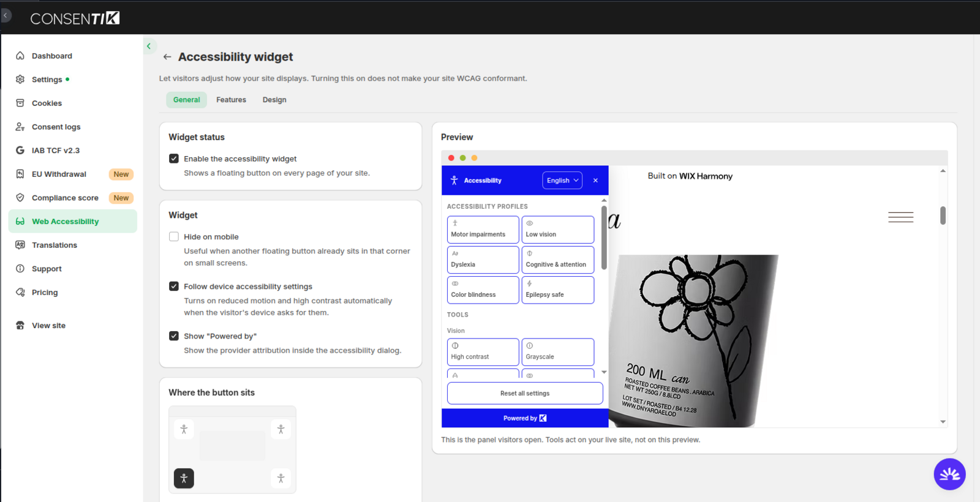Toggle Follow device accessibility settings

(174, 286)
